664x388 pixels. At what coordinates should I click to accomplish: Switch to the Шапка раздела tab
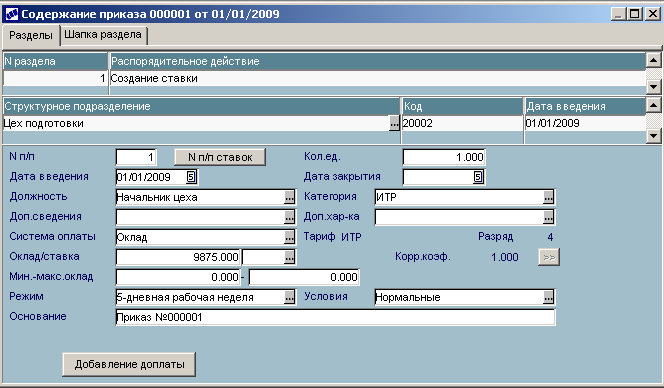coord(103,35)
